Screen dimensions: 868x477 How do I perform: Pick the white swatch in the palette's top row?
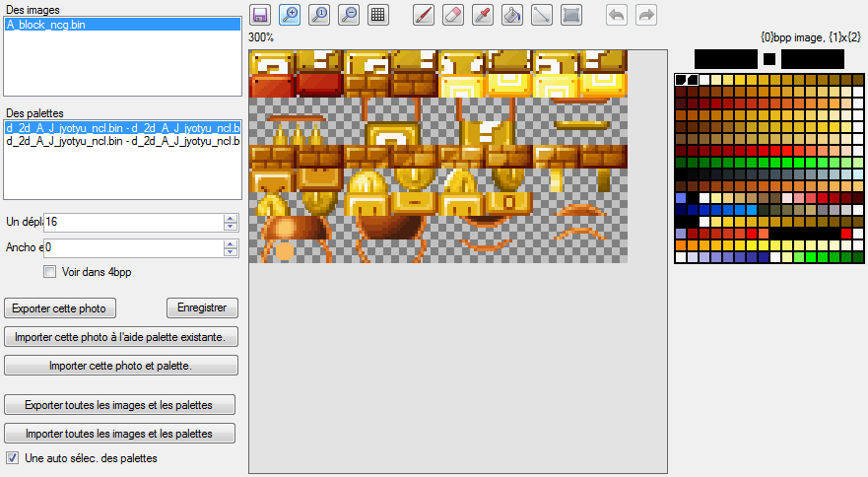pyautogui.click(x=704, y=80)
